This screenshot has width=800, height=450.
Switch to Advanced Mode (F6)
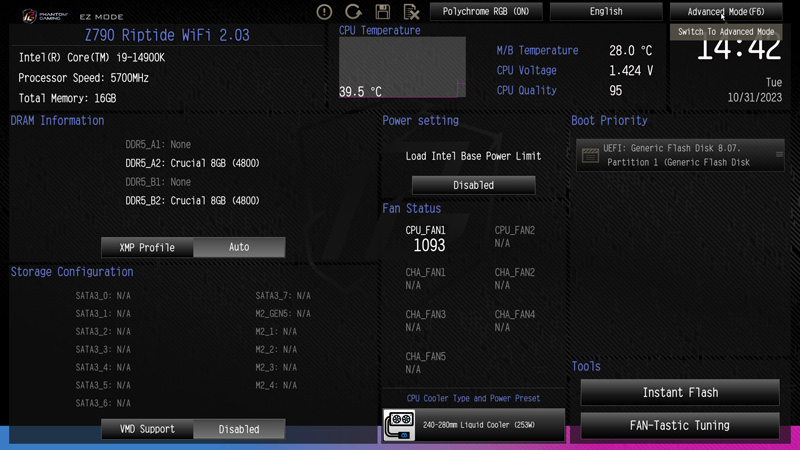click(726, 11)
